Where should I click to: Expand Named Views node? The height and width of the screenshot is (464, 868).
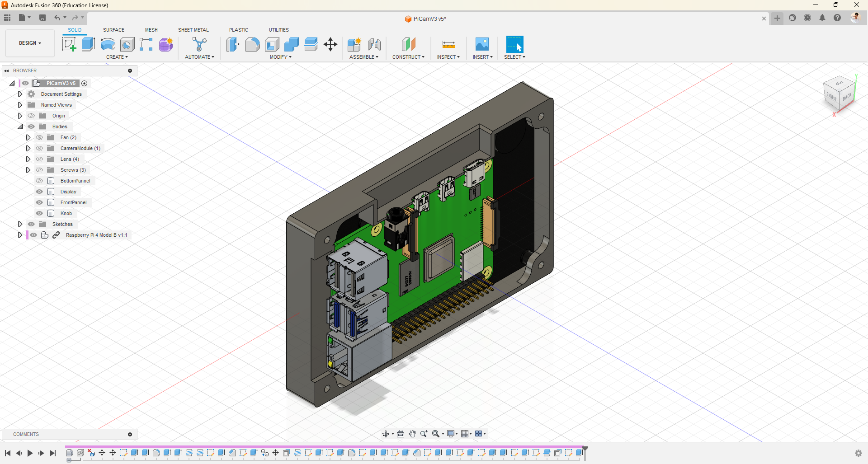(20, 105)
